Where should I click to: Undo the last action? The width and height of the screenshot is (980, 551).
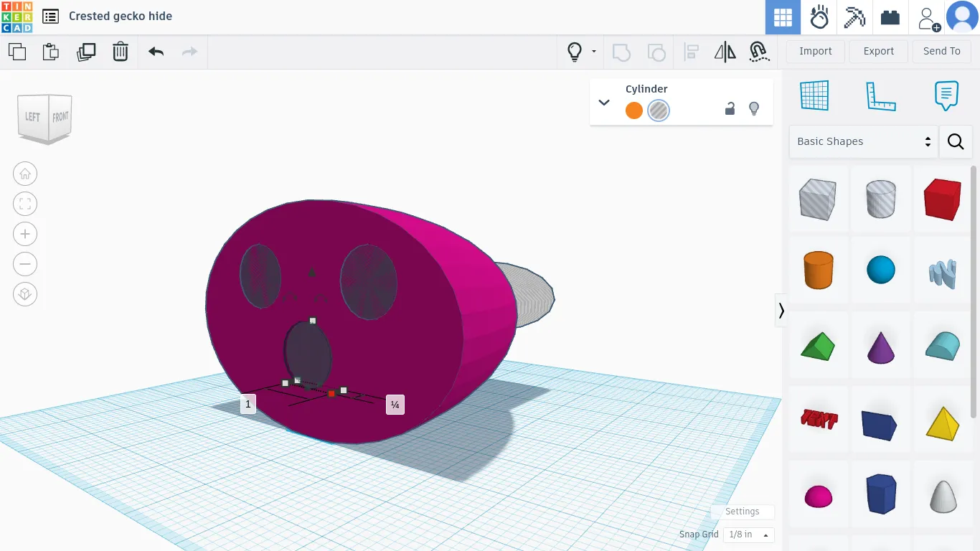pos(156,52)
